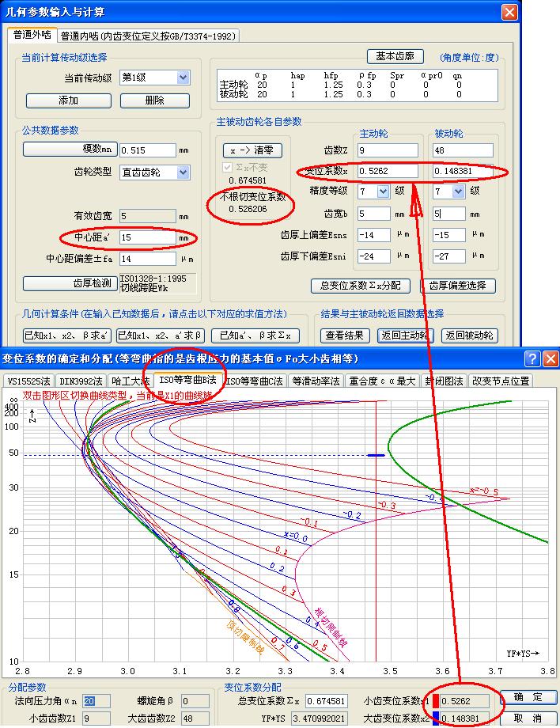Select the ISO等弯曲B法 tab
The height and width of the screenshot is (728, 560).
click(188, 380)
